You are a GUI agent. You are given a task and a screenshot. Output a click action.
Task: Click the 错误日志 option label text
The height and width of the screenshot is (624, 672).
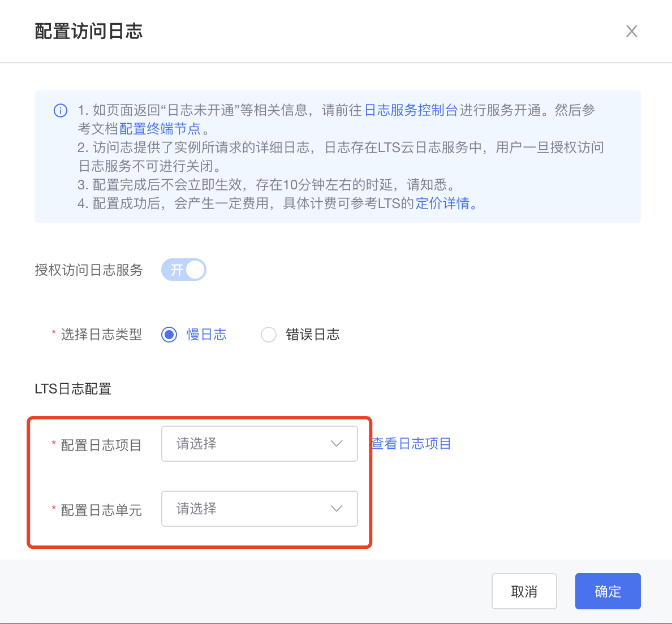tap(312, 335)
